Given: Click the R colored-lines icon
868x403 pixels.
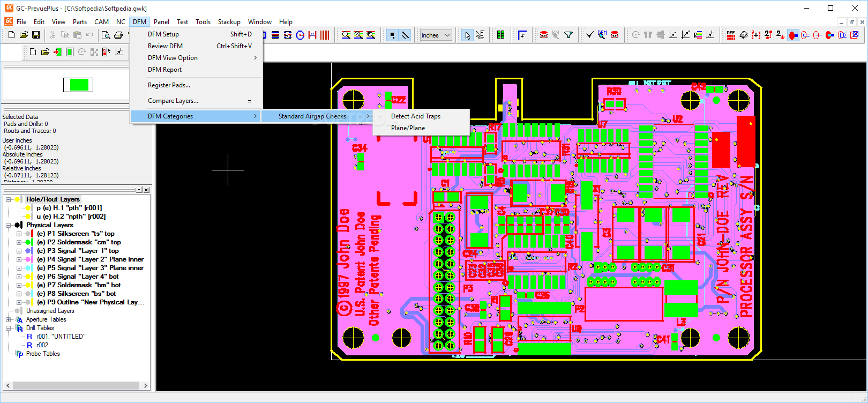Looking at the screenshot, I should point(698,35).
